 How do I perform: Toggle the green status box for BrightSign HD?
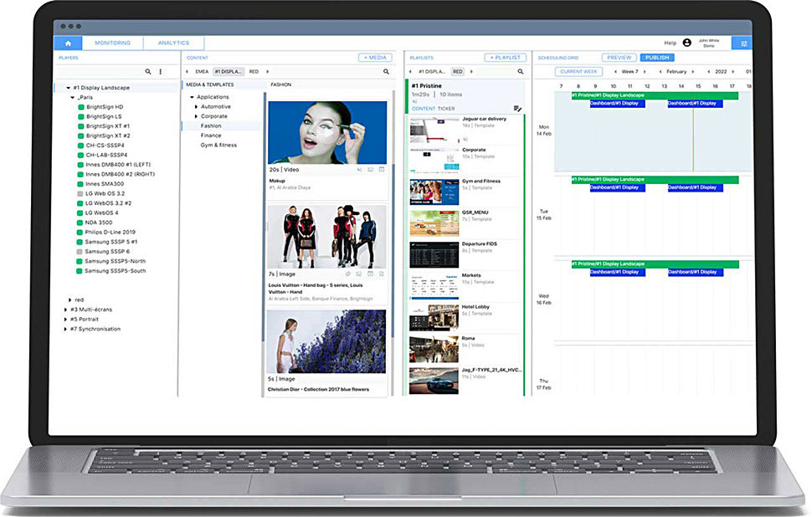click(x=80, y=107)
